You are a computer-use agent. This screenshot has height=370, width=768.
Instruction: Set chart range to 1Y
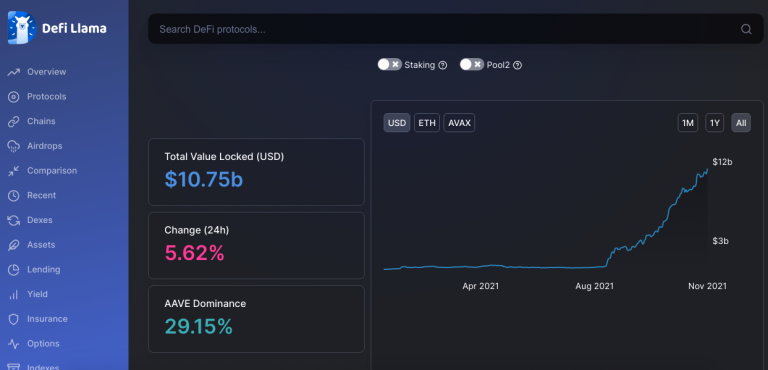[715, 123]
